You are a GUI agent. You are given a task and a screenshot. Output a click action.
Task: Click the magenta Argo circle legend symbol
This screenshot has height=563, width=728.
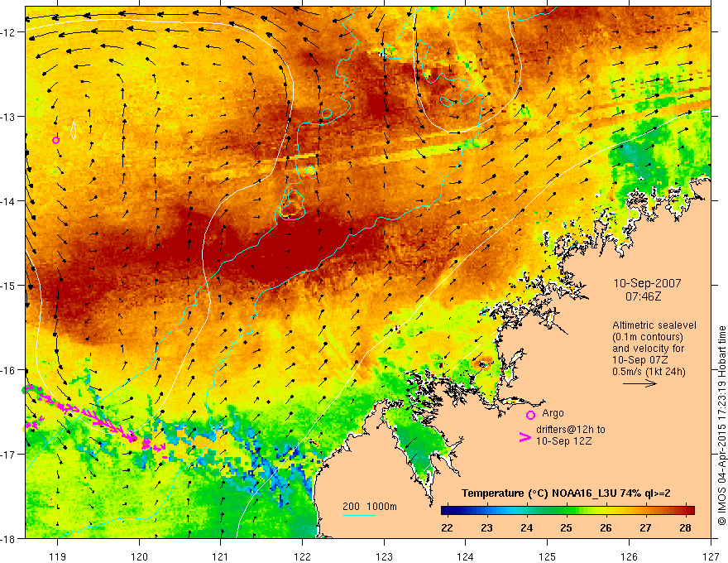530,415
